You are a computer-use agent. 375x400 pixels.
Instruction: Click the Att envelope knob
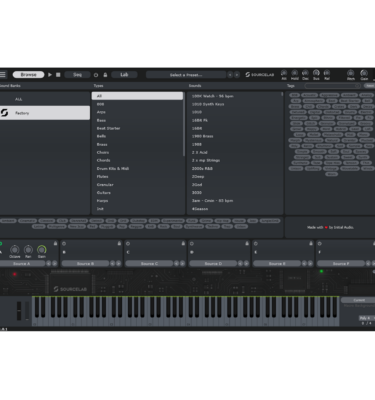pos(284,73)
